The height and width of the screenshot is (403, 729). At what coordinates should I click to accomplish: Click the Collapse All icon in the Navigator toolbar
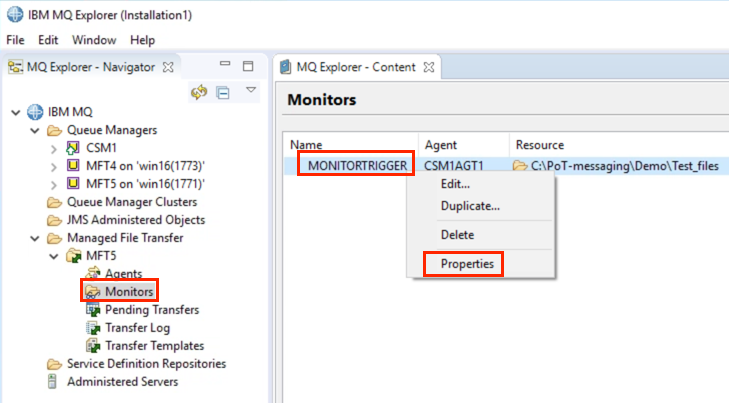click(223, 92)
